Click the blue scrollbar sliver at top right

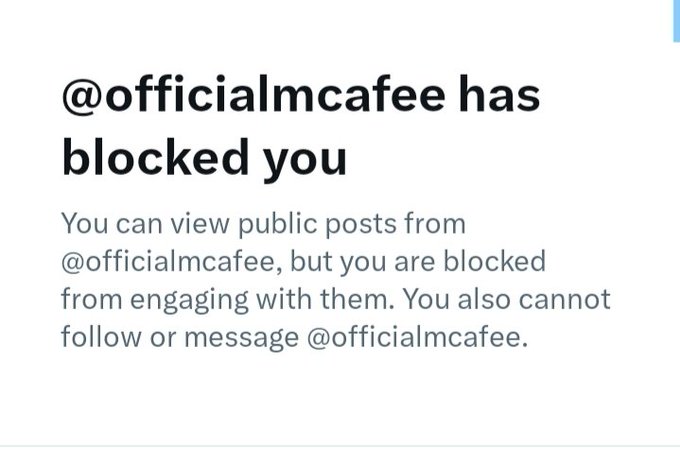click(x=676, y=20)
